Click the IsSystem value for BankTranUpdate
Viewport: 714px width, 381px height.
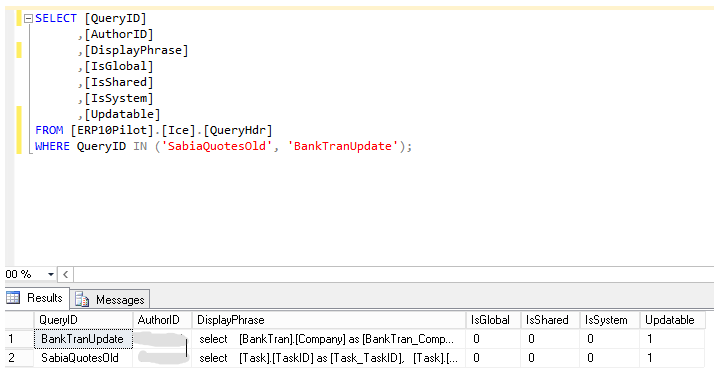pyautogui.click(x=610, y=339)
